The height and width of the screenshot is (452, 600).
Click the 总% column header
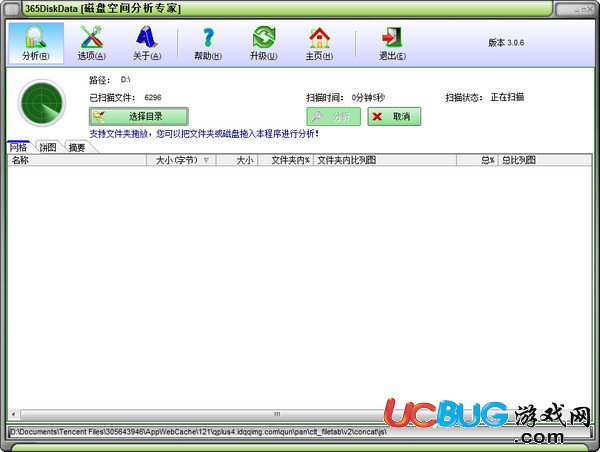click(x=477, y=160)
